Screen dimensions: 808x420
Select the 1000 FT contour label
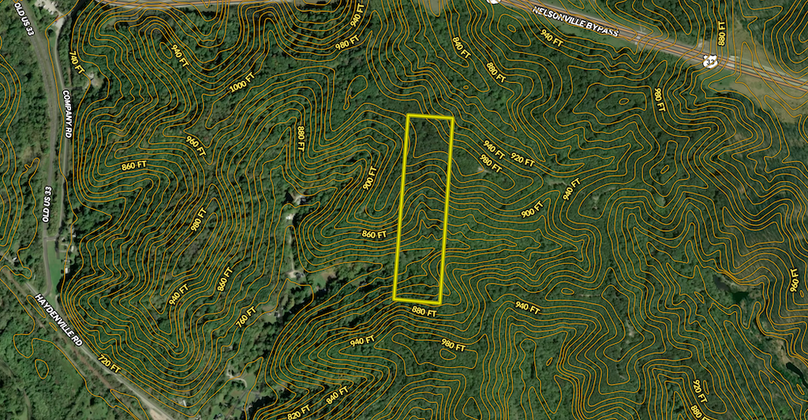(241, 87)
